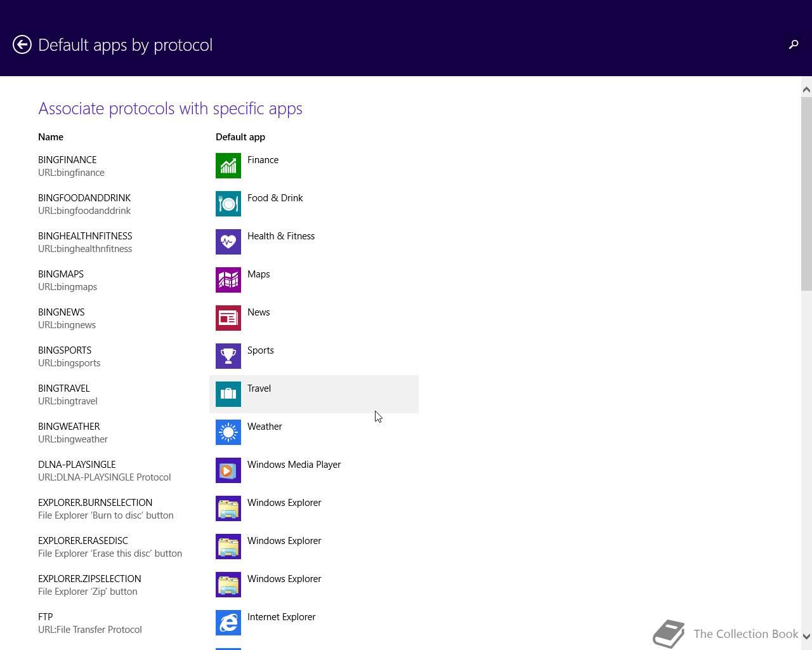Click the Windows Media Player icon
This screenshot has width=812, height=650.
click(228, 470)
